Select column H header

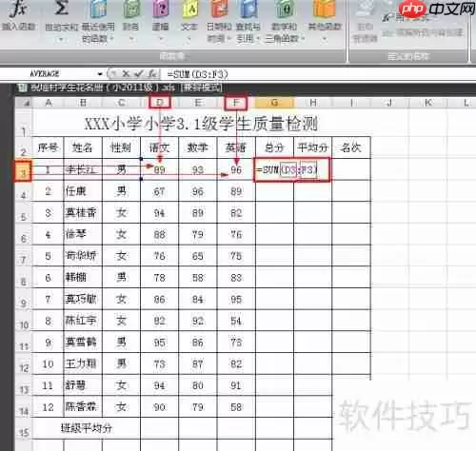pyautogui.click(x=313, y=103)
